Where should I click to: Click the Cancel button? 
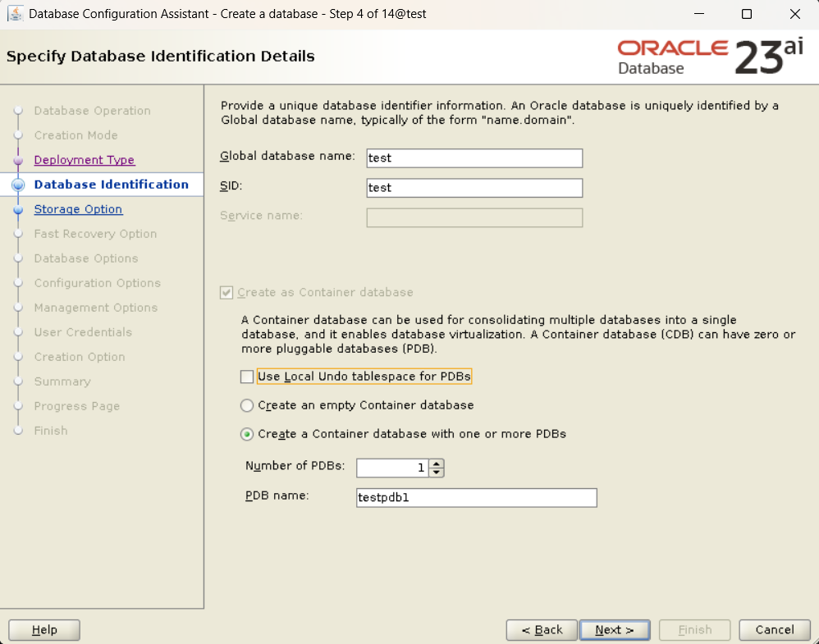[x=775, y=630]
